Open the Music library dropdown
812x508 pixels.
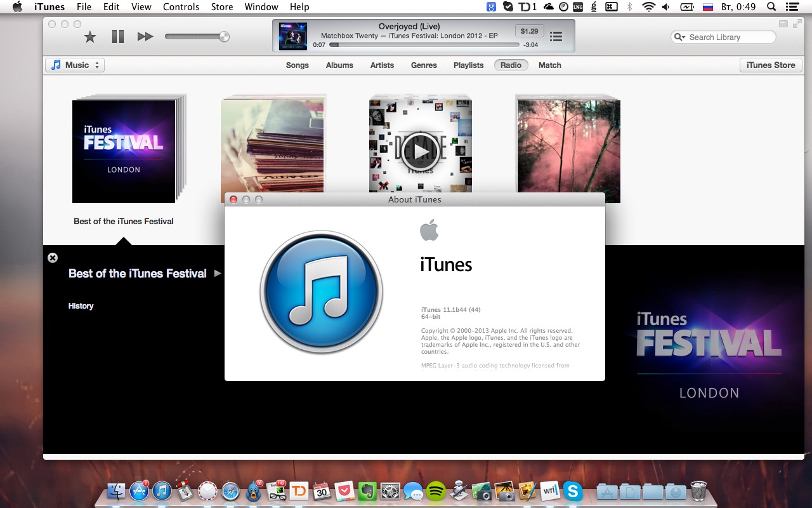(75, 65)
